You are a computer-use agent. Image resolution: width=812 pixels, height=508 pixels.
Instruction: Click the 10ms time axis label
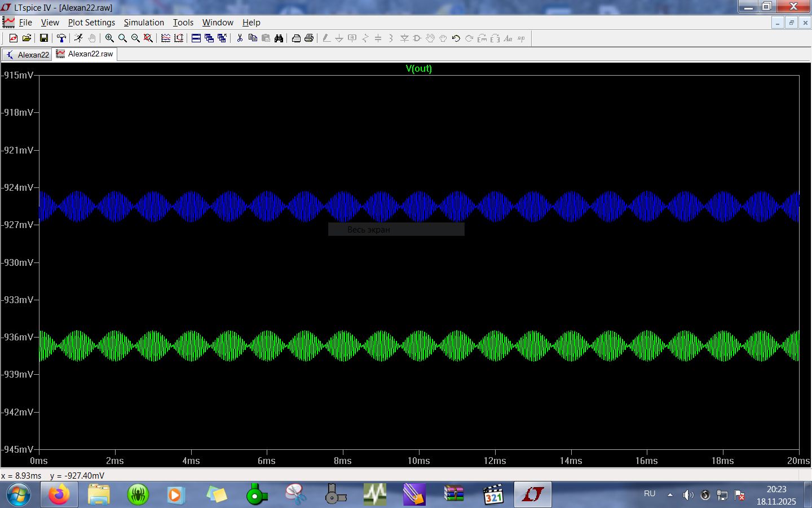pyautogui.click(x=419, y=461)
